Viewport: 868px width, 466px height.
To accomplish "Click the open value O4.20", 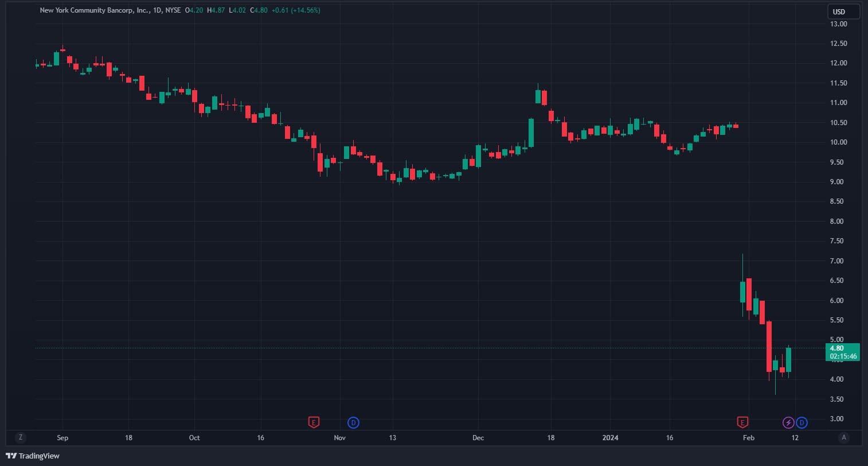I will coord(194,10).
